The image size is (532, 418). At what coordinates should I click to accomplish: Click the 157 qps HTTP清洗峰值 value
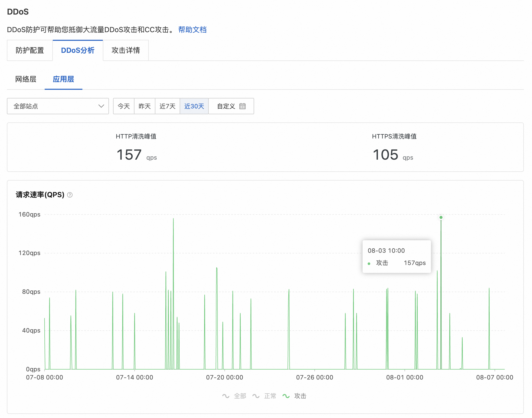(137, 155)
